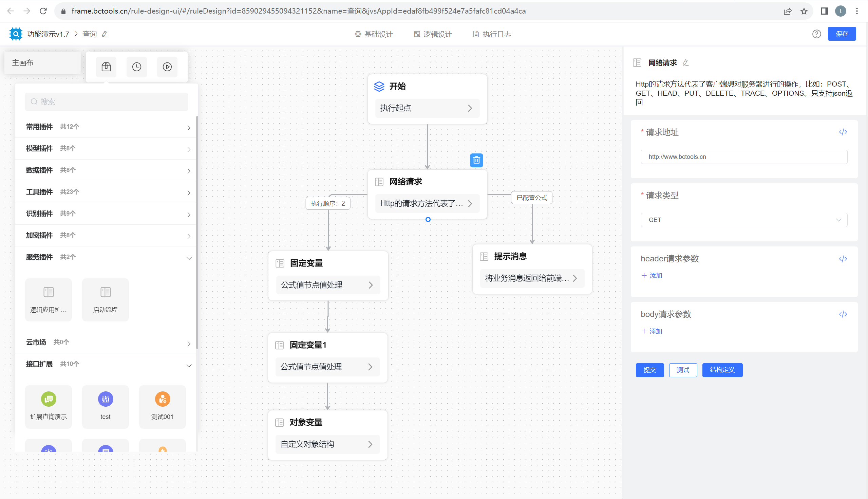Switch to the 逻辑设计 tab
This screenshot has height=499, width=868.
coord(433,34)
